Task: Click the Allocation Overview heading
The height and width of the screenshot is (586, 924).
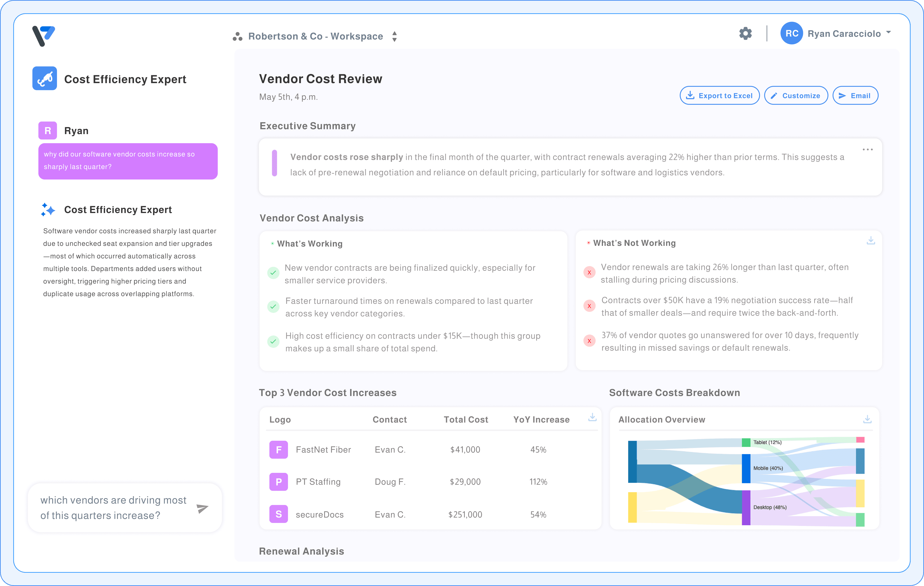Action: pos(662,420)
